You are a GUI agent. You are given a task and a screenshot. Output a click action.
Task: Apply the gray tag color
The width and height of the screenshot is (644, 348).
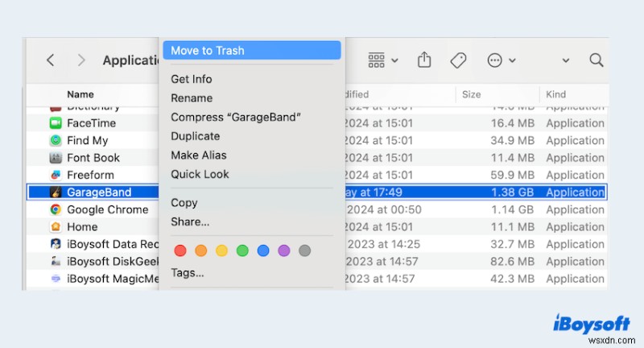(x=305, y=251)
